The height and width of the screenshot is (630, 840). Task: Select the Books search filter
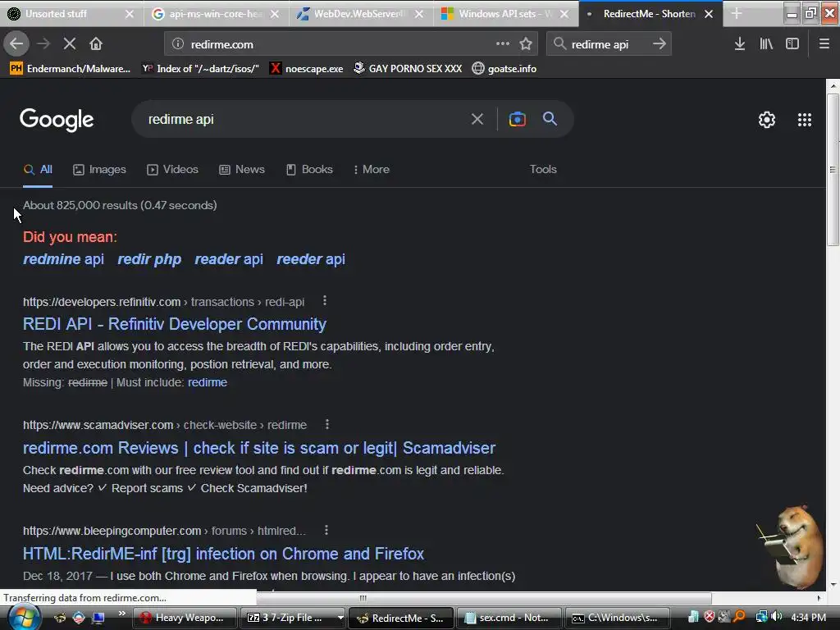tap(309, 169)
